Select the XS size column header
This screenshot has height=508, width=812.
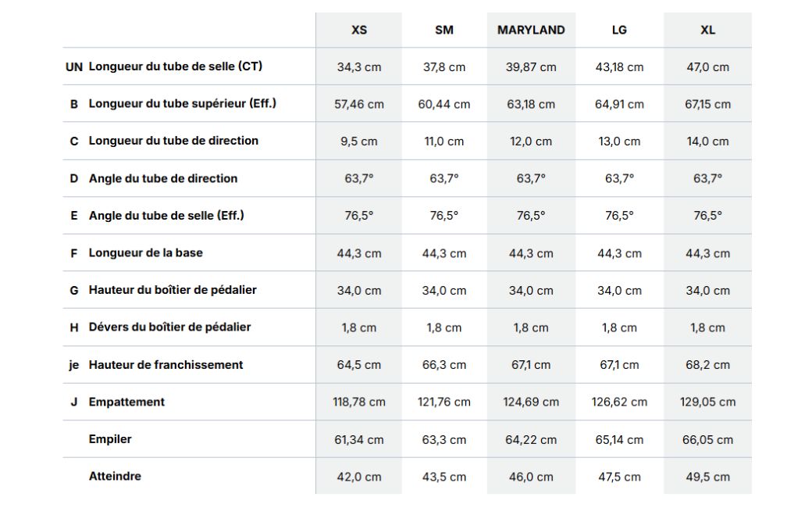[359, 30]
